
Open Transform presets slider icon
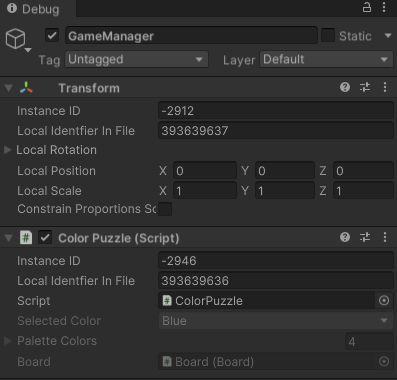click(x=365, y=87)
